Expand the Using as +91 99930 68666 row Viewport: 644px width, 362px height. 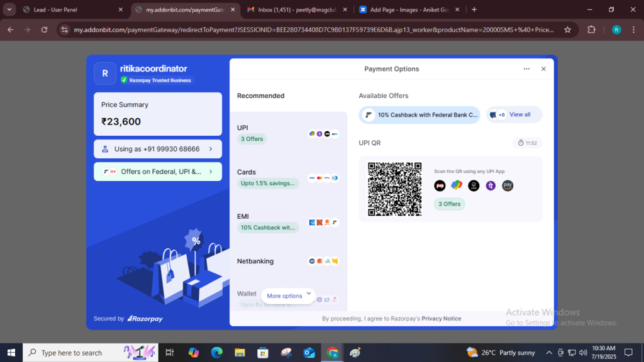(158, 149)
